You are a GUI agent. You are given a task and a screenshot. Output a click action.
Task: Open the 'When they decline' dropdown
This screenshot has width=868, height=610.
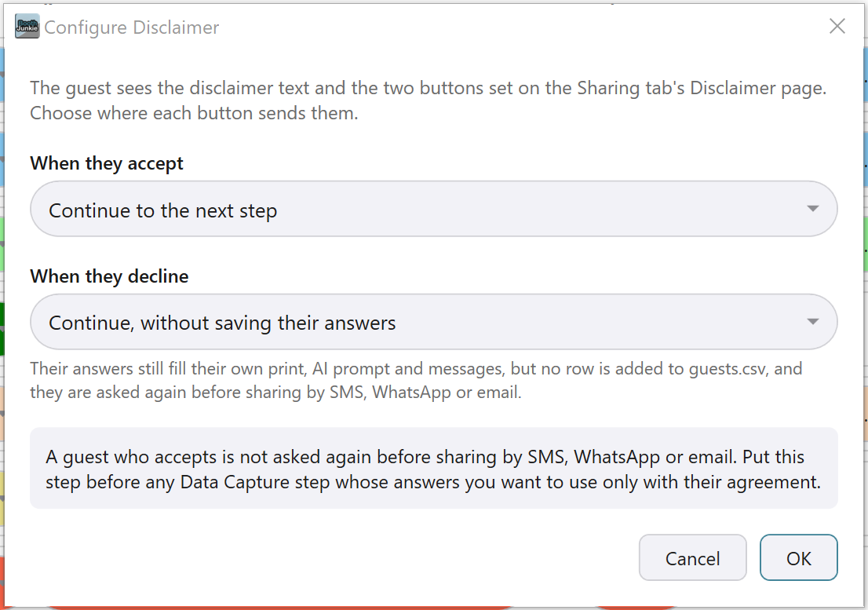(x=433, y=322)
